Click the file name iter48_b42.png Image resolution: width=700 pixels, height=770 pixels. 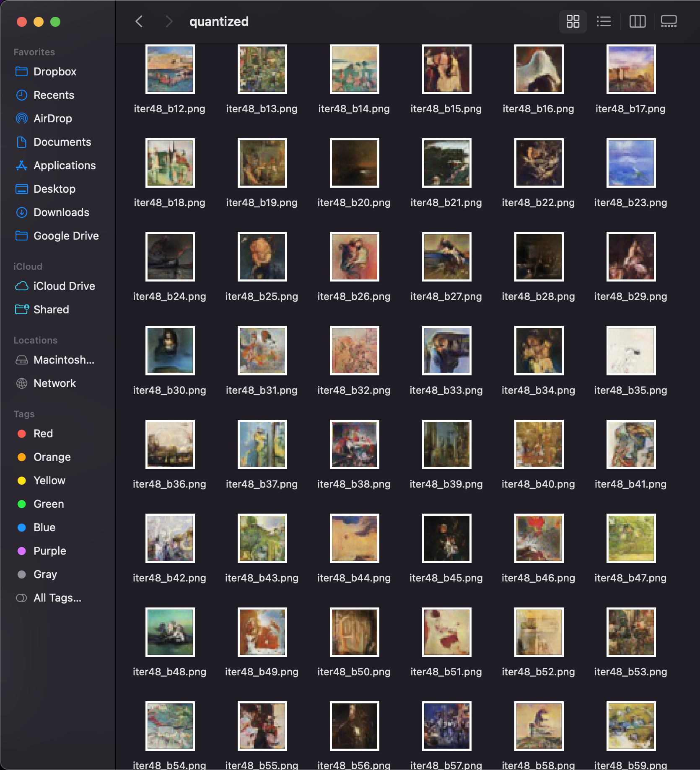pos(169,578)
